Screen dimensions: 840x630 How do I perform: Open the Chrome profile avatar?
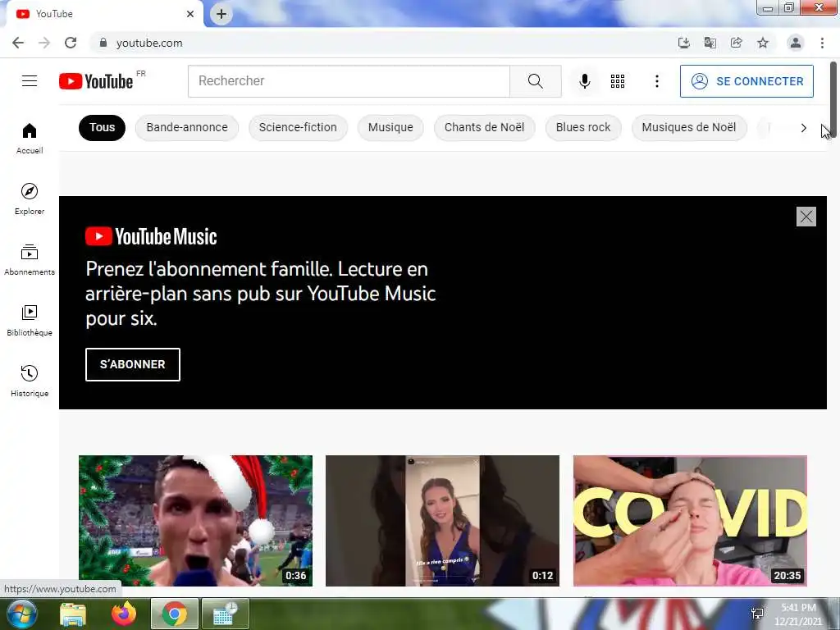click(796, 43)
